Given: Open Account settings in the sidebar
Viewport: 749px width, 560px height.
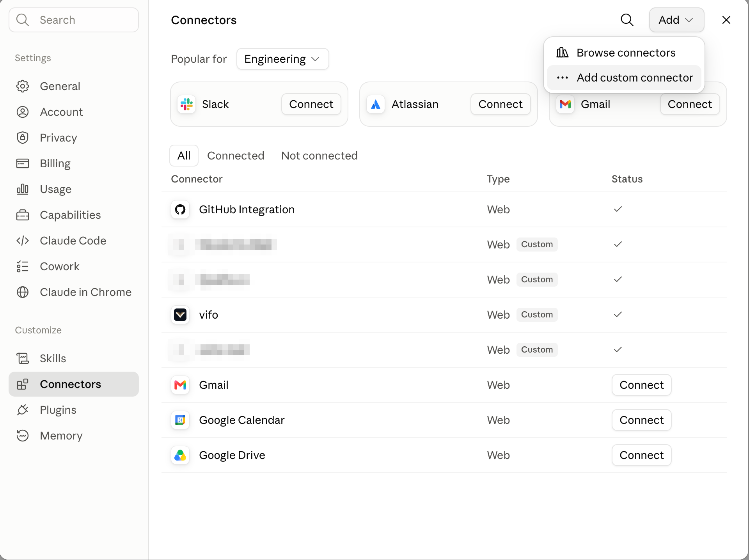Looking at the screenshot, I should pyautogui.click(x=74, y=112).
